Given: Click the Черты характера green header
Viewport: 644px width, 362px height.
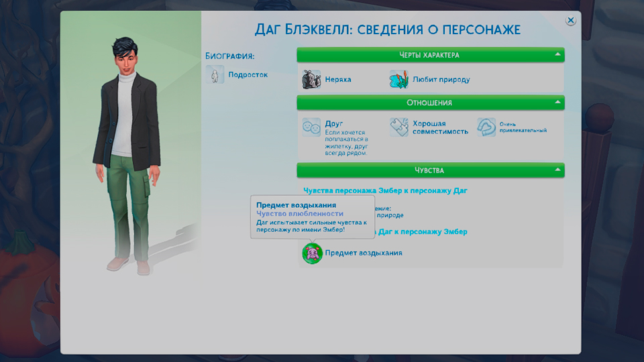Looking at the screenshot, I should [x=431, y=55].
